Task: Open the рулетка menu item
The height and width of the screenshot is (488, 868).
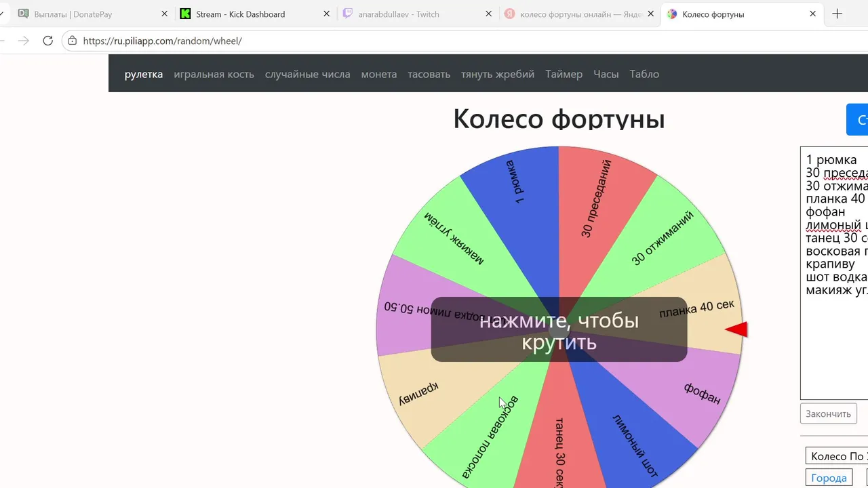Action: click(x=144, y=74)
